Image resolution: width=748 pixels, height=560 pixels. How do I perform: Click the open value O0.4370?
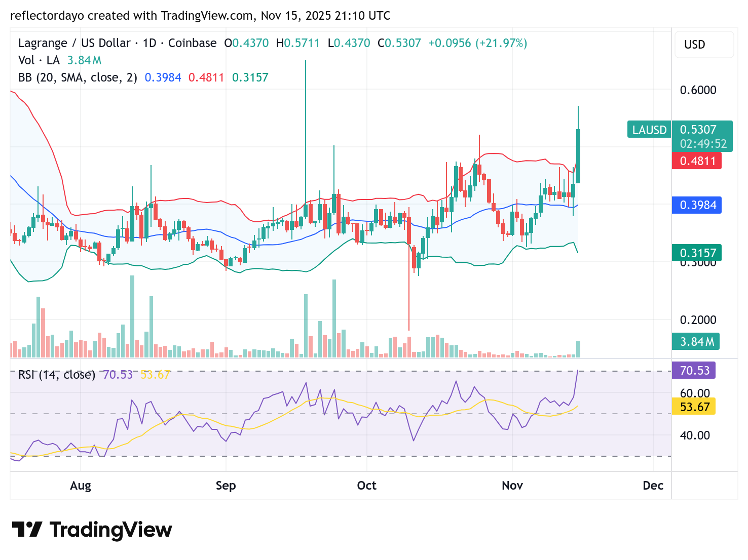pyautogui.click(x=246, y=43)
